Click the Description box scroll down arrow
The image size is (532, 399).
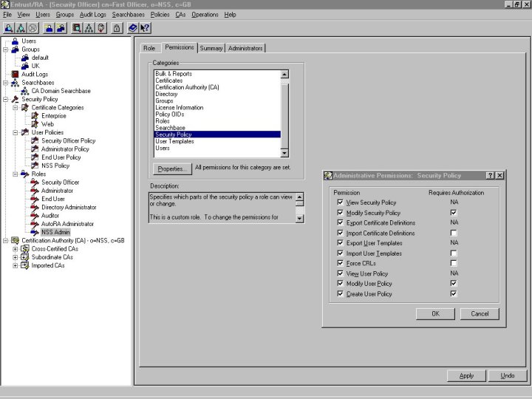pyautogui.click(x=299, y=219)
